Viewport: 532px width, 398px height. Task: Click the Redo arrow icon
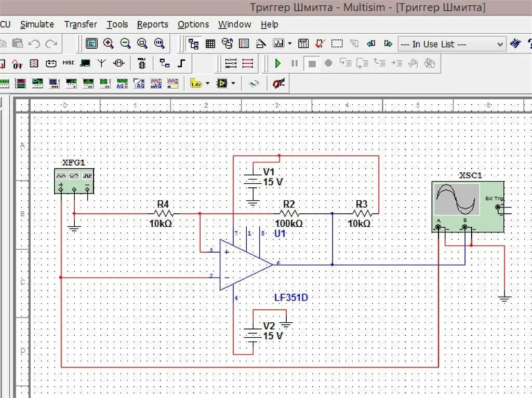[51, 44]
